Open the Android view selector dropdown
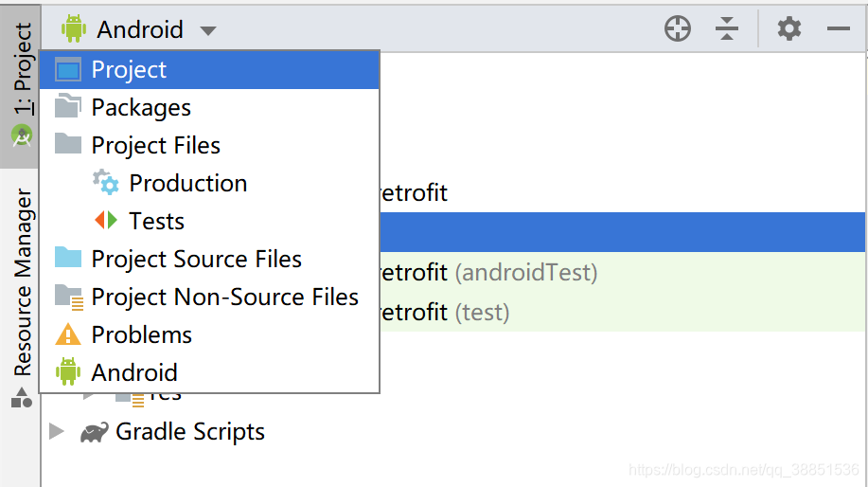868x487 pixels. coord(138,29)
